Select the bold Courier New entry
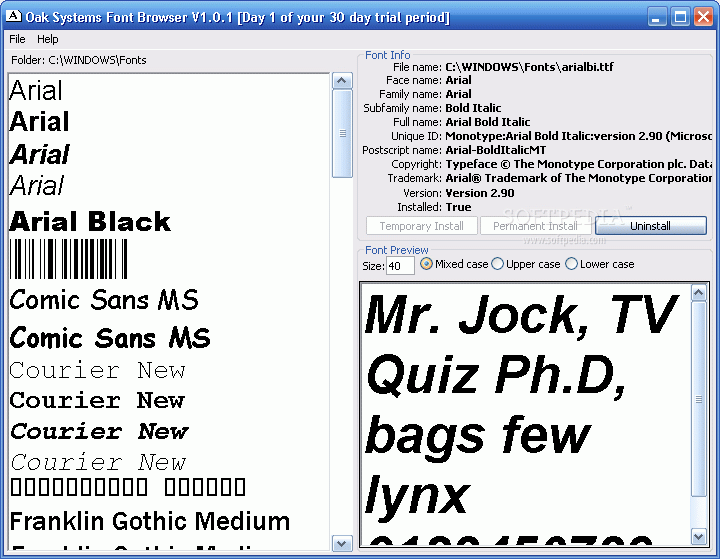This screenshot has width=720, height=559. [97, 401]
